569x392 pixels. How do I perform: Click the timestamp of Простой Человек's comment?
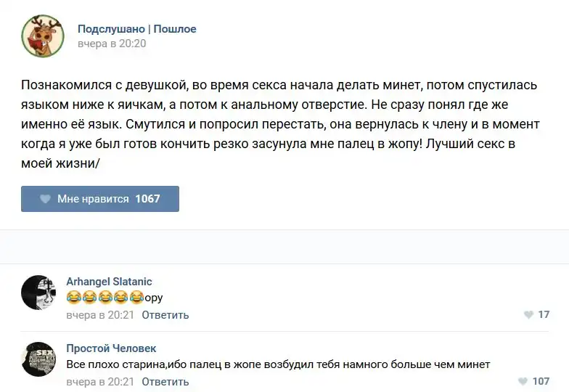pos(100,382)
